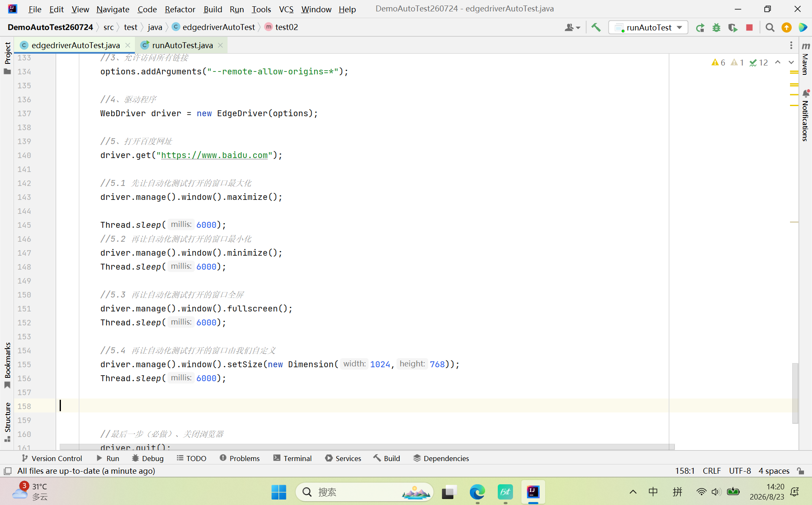Open the JetBrains Toolbox colorful icon

803,27
